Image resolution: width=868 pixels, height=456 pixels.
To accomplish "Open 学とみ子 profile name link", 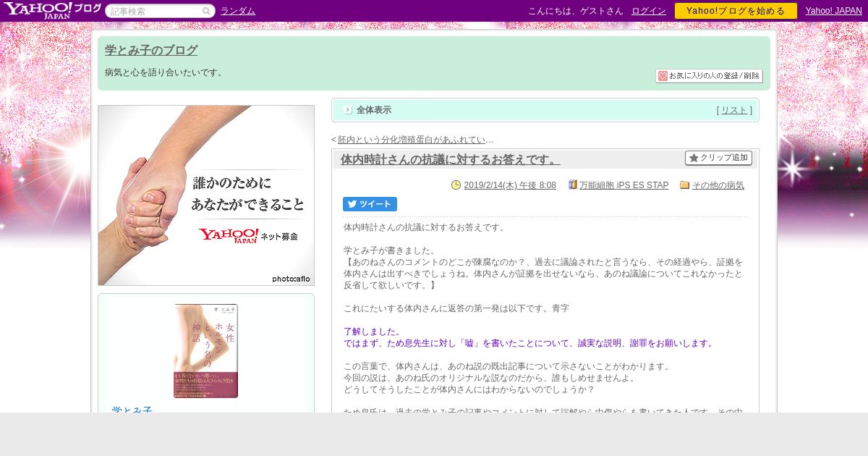I will 132,410.
